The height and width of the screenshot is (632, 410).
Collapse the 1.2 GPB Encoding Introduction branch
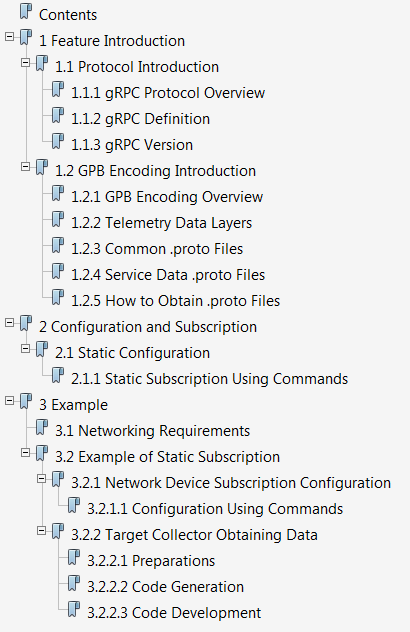click(25, 166)
